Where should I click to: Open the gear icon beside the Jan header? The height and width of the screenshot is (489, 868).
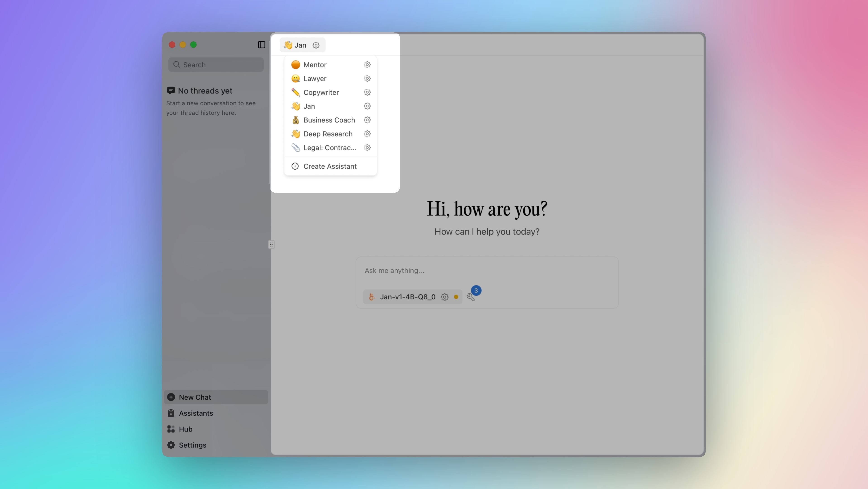pos(316,45)
